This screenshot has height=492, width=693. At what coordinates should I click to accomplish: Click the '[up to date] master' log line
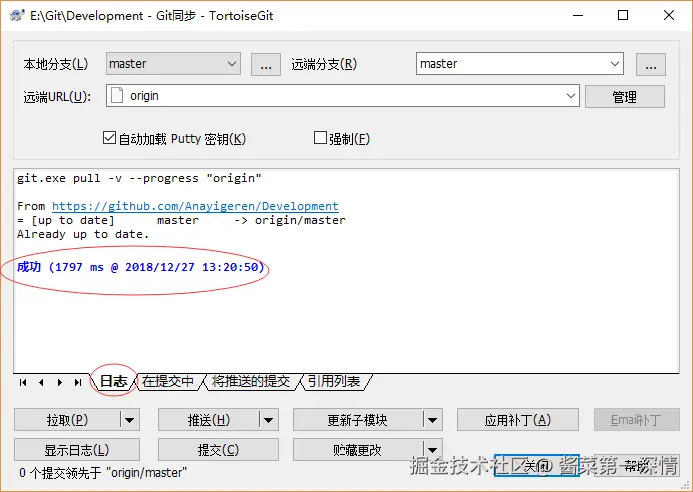click(x=181, y=220)
